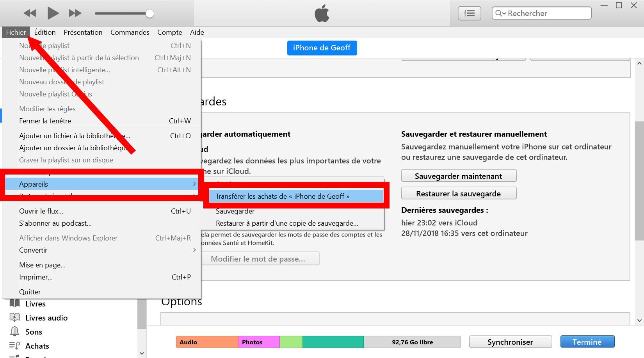
Task: Open the Édition menu
Action: click(x=45, y=32)
